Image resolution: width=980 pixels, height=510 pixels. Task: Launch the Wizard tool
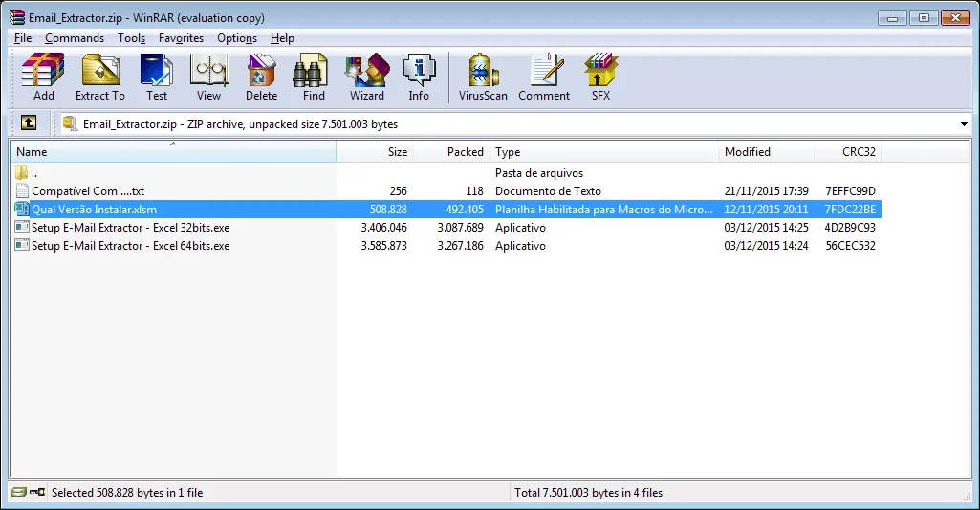pyautogui.click(x=367, y=78)
